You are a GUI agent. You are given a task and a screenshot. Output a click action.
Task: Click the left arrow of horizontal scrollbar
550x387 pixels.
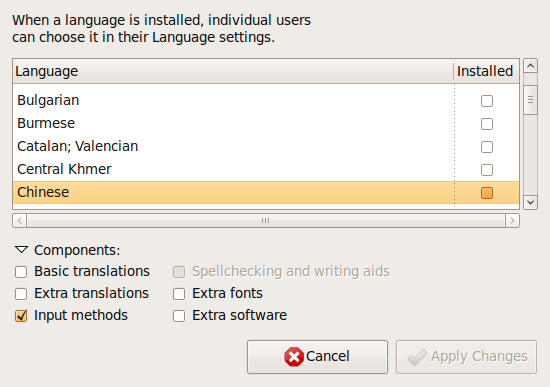(20, 221)
